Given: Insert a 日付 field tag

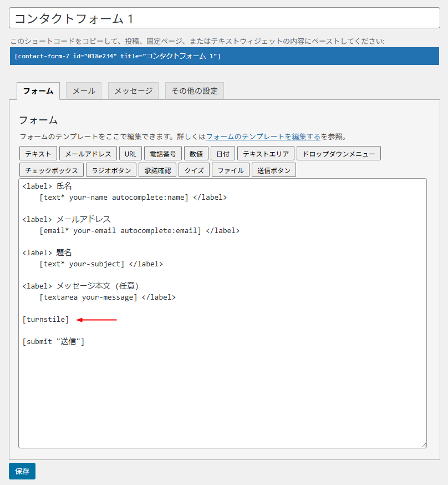Looking at the screenshot, I should tap(223, 153).
